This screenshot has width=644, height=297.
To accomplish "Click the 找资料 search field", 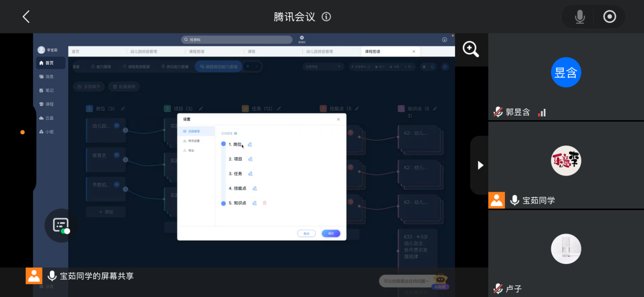I will [237, 40].
